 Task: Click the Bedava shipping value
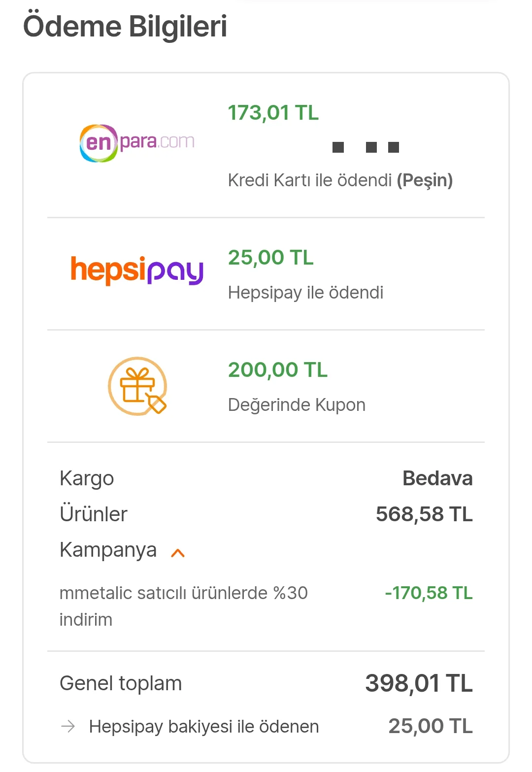(x=437, y=478)
